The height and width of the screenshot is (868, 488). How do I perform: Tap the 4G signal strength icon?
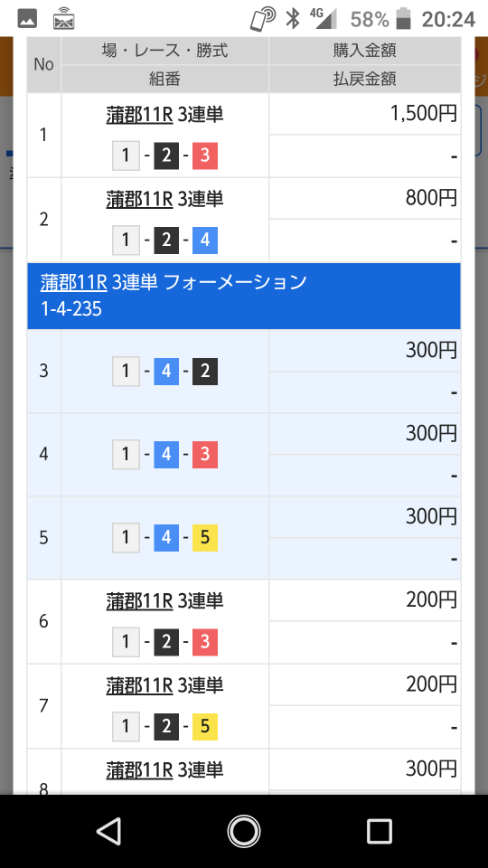(324, 19)
